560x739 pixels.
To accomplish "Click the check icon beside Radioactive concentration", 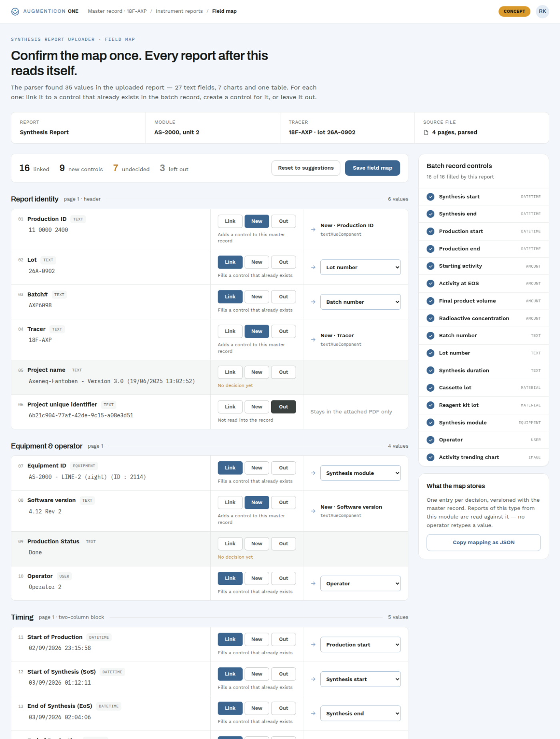I will point(430,318).
